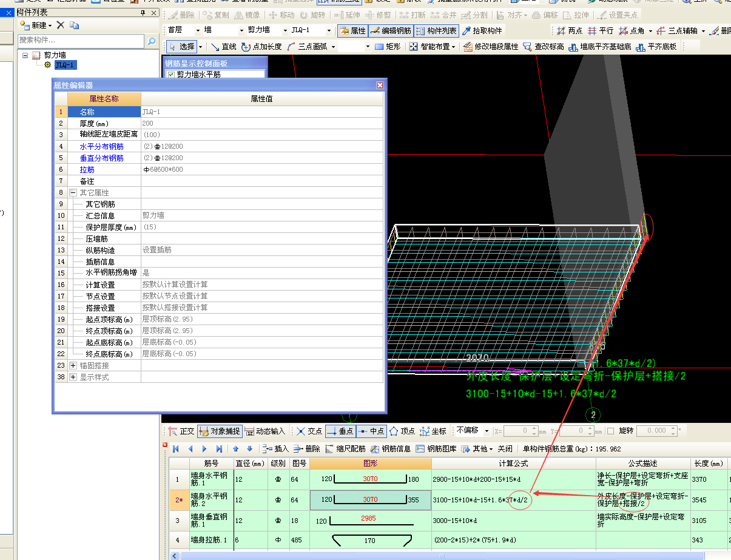This screenshot has width=731, height=560.
Task: Open 其他 dropdown in rebar toolbar
Action: [477, 449]
